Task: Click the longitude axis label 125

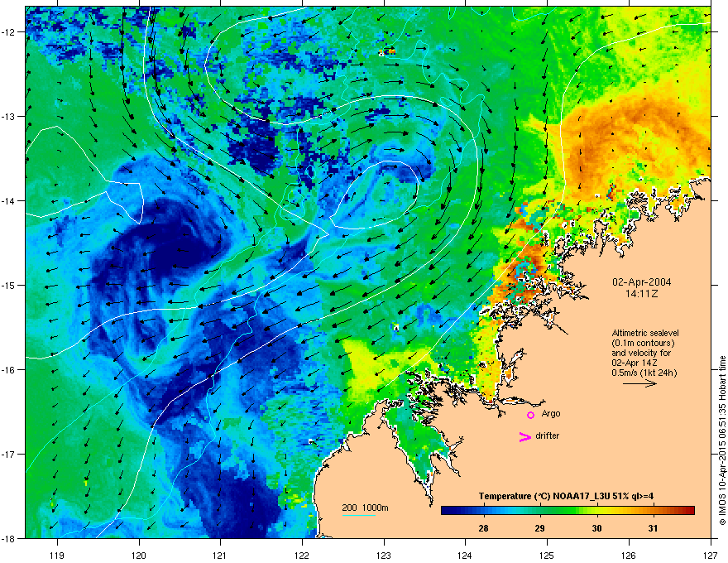Action: point(547,556)
